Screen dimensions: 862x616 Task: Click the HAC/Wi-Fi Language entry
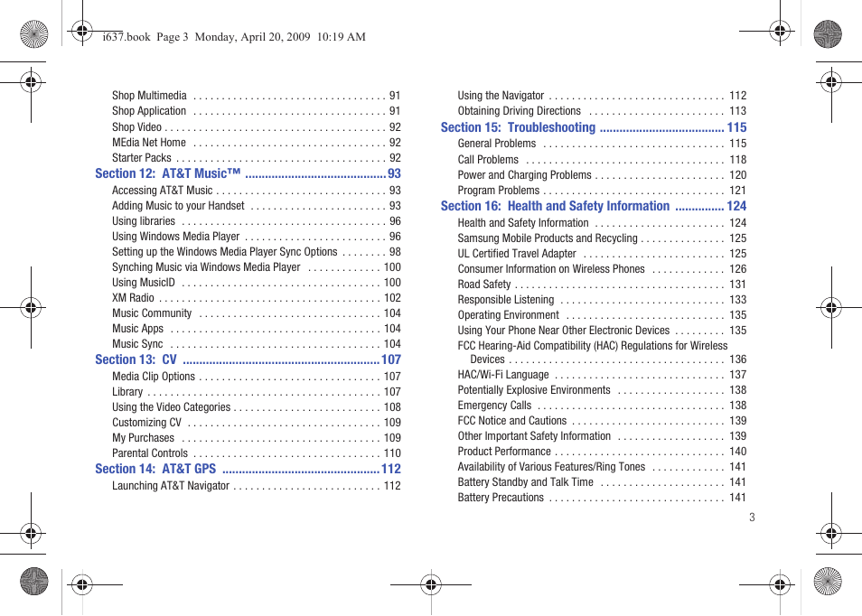(602, 374)
